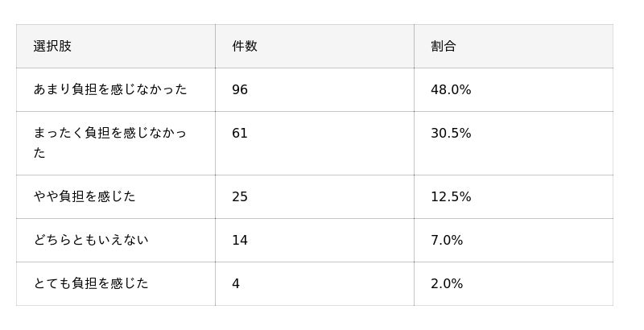Select the 2.0% percentage cell
This screenshot has width=644, height=330.
[514, 284]
